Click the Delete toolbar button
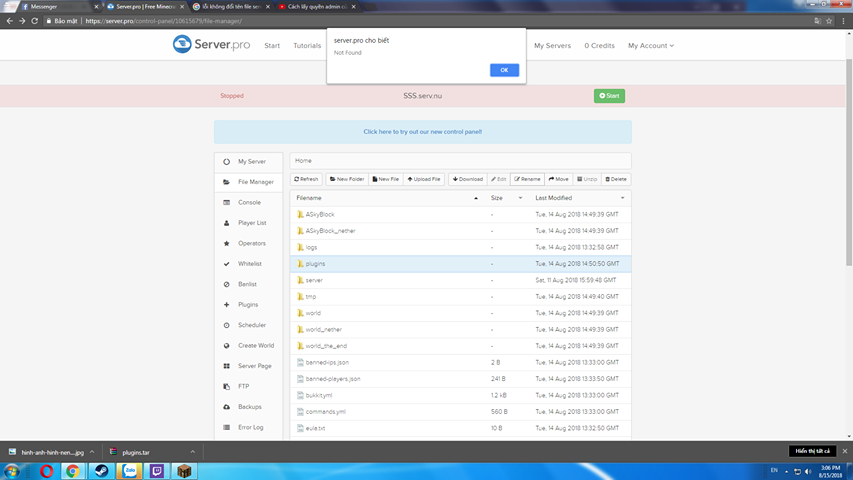Screen dimensions: 853x480 click(x=616, y=179)
